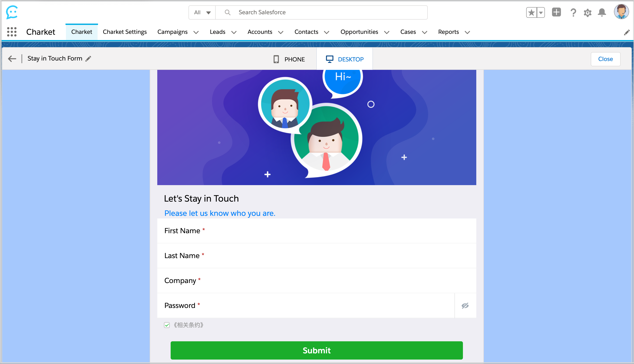Expand the Campaigns tab menu chevron
The height and width of the screenshot is (364, 634).
pyautogui.click(x=196, y=32)
